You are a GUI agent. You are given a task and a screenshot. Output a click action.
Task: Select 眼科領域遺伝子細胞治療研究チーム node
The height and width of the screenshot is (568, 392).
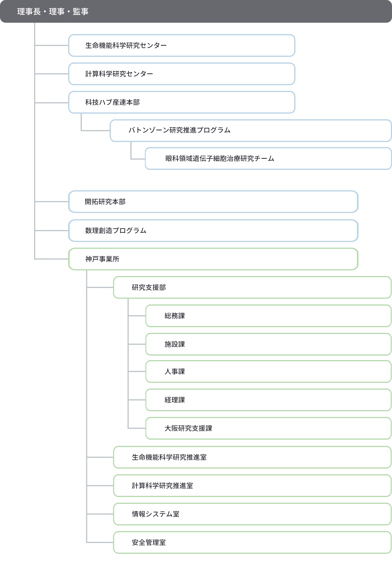click(268, 158)
